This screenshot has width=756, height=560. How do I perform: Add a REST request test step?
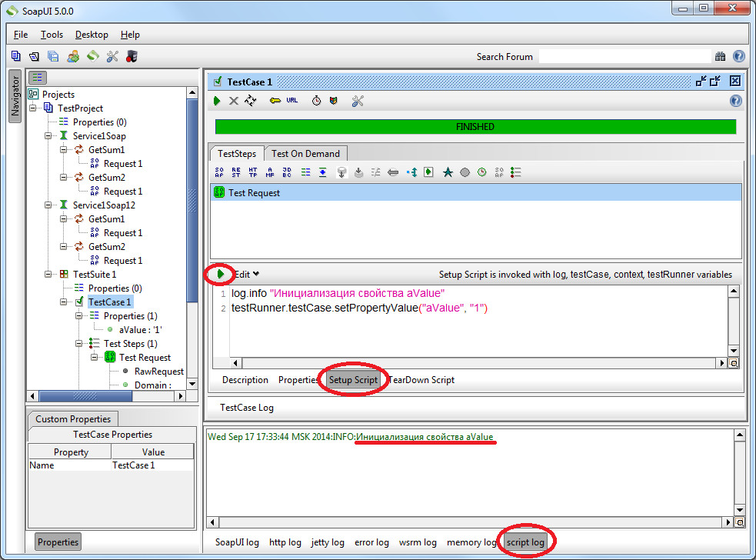(236, 172)
